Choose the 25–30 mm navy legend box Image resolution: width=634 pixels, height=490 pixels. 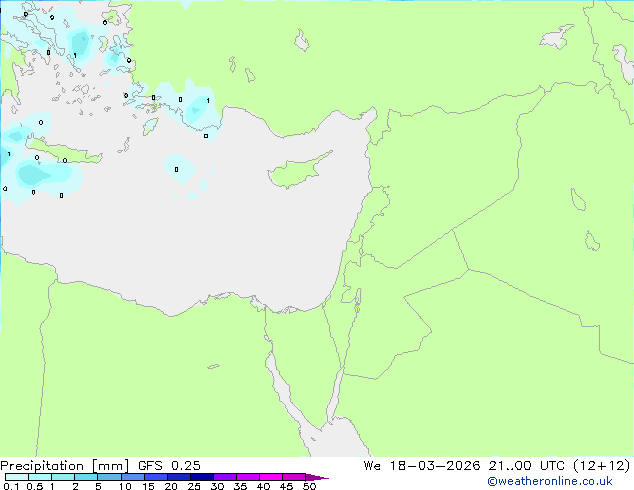coord(201,477)
